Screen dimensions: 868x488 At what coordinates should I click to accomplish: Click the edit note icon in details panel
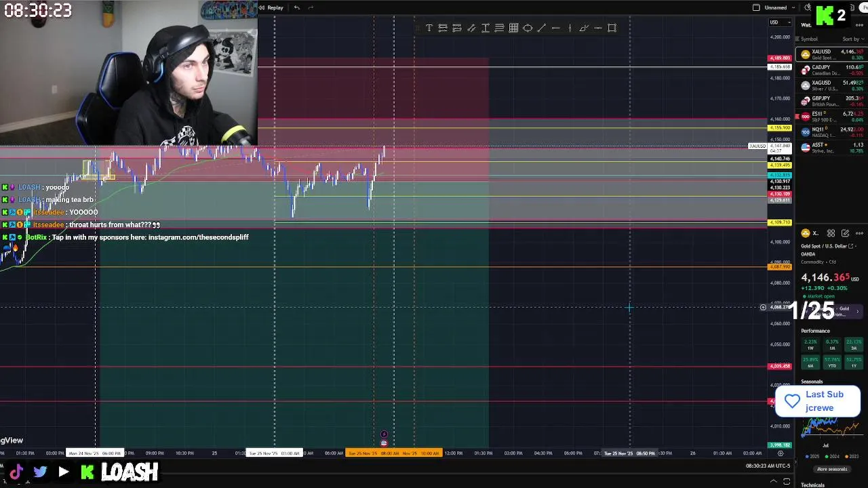pos(846,233)
